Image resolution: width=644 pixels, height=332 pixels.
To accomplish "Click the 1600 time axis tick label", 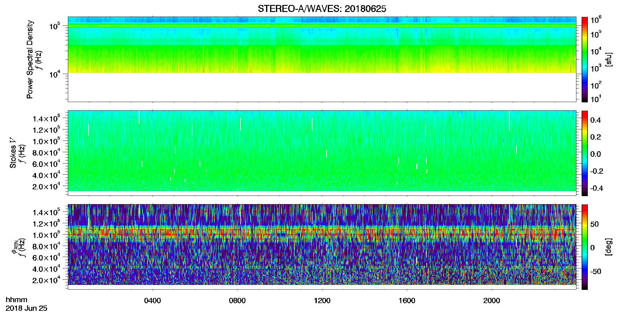I will pos(407,301).
